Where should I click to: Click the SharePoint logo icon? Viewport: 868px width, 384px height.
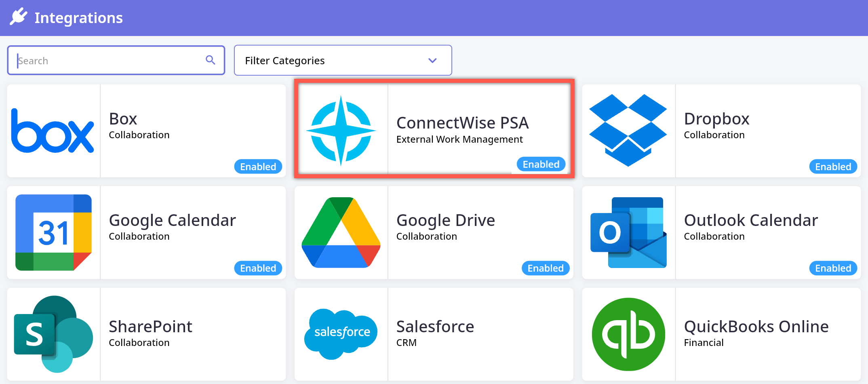[53, 334]
